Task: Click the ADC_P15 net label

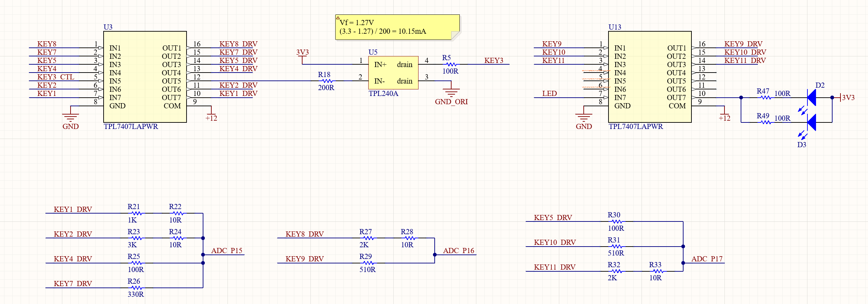Action: coord(227,251)
